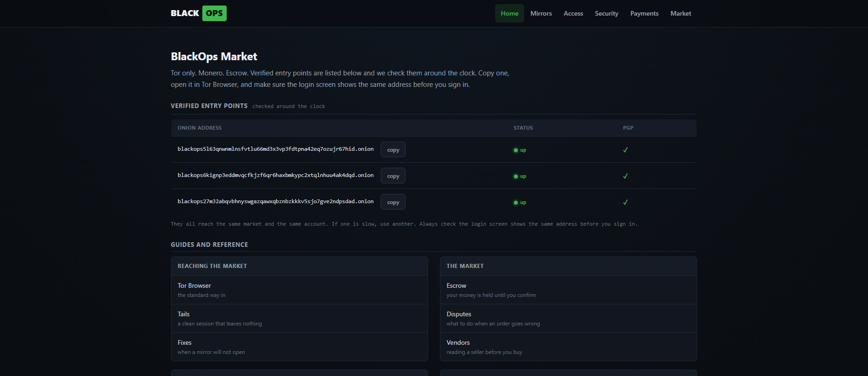Copy the blackops5163 onion address
Screen dimensions: 868x376
[x=393, y=150]
